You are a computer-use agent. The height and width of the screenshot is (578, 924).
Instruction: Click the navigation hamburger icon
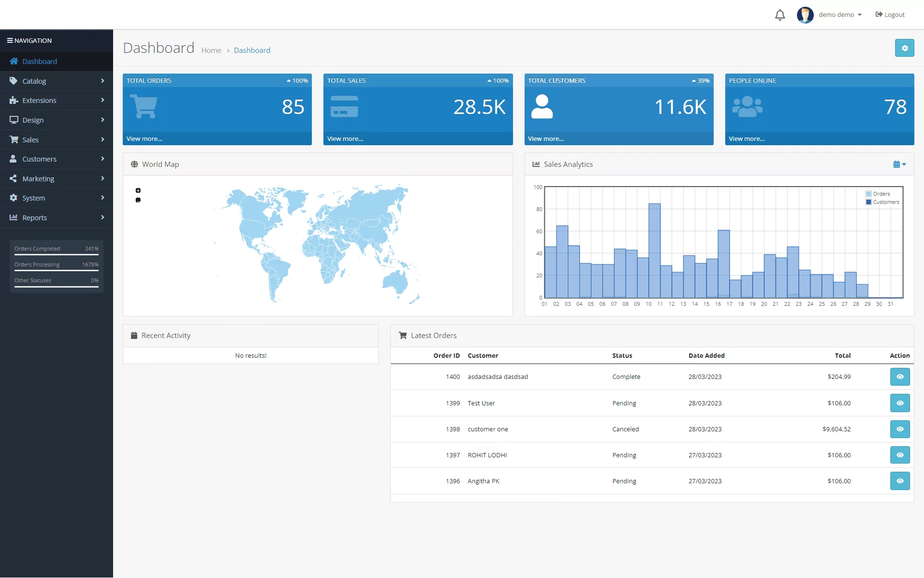[10, 40]
